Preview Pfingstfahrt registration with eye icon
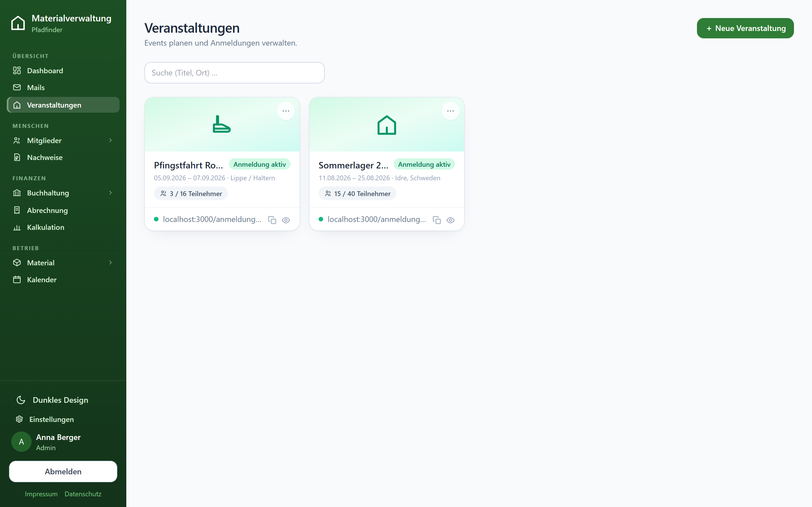 286,220
